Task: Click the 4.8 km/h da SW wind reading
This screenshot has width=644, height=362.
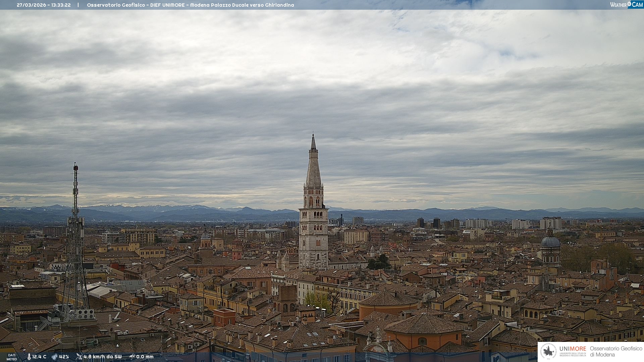Action: pyautogui.click(x=103, y=357)
